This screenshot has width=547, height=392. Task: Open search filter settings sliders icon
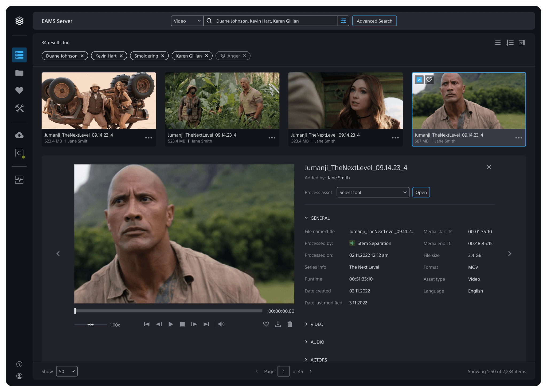click(343, 21)
